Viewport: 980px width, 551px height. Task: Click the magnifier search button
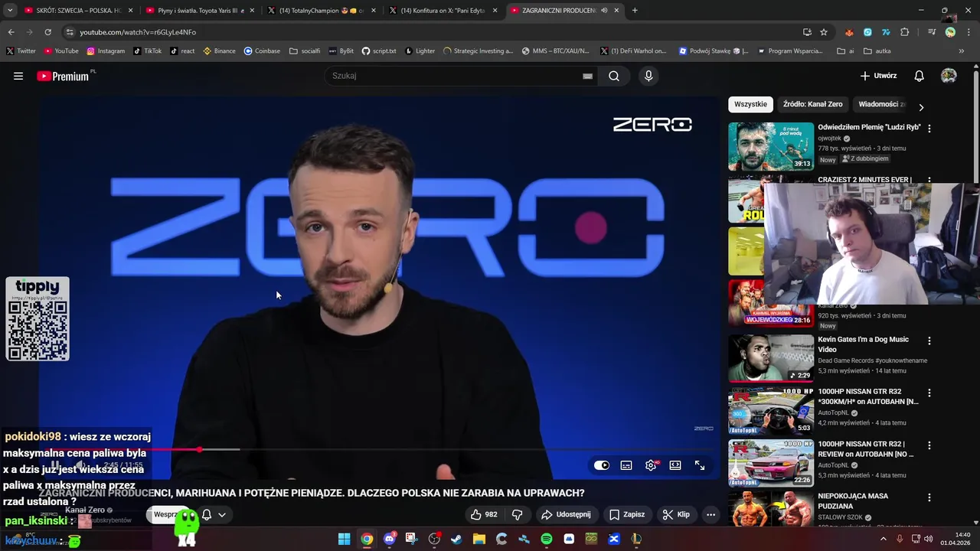(614, 76)
